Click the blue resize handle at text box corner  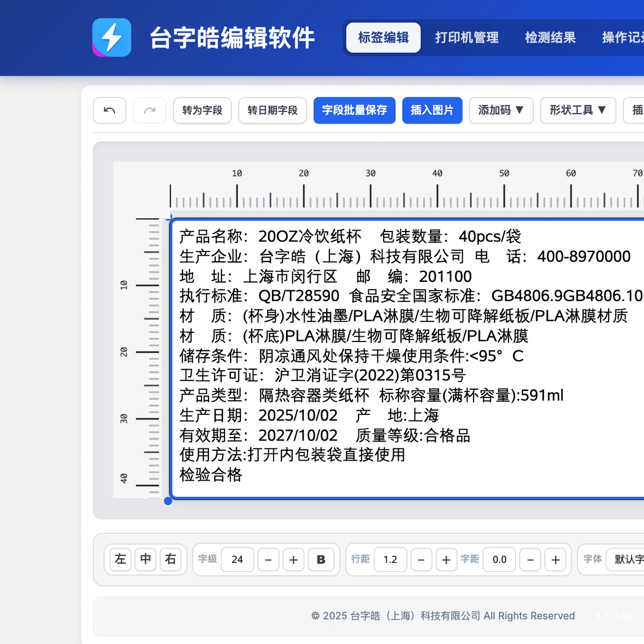tap(168, 501)
